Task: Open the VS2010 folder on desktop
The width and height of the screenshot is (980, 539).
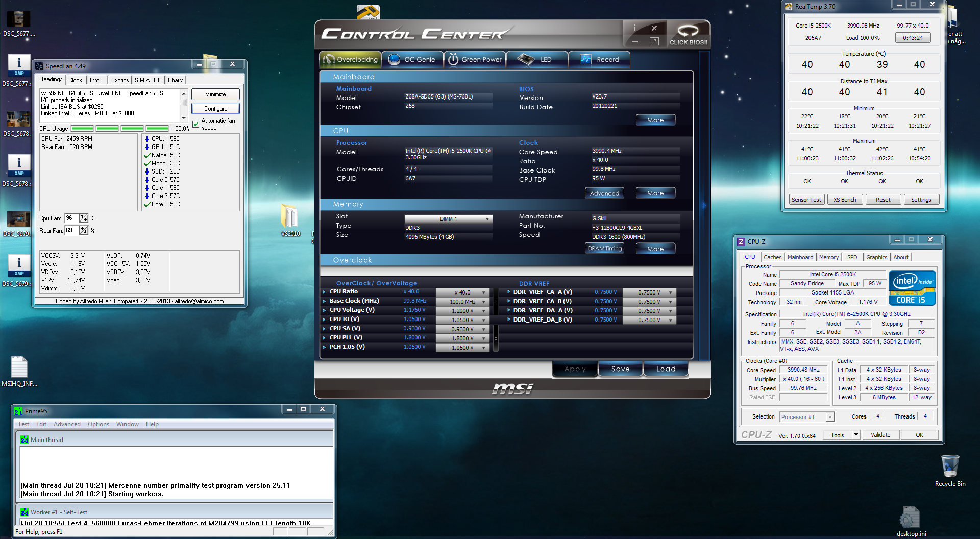Action: coord(290,216)
